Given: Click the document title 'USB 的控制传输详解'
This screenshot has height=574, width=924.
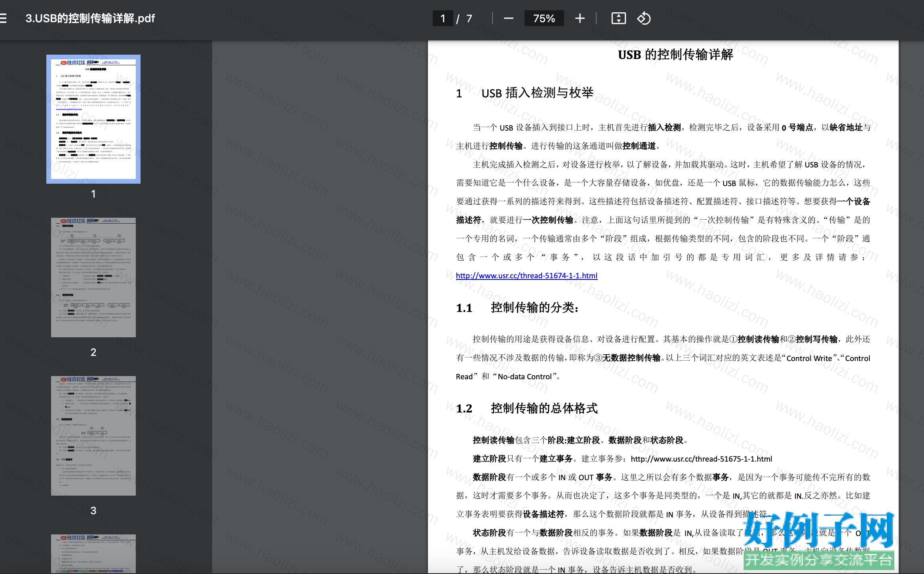Looking at the screenshot, I should (x=675, y=55).
